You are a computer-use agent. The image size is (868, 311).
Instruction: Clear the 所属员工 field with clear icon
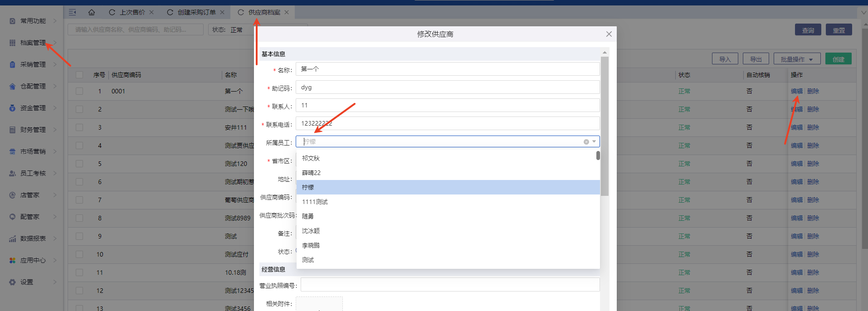click(x=586, y=142)
